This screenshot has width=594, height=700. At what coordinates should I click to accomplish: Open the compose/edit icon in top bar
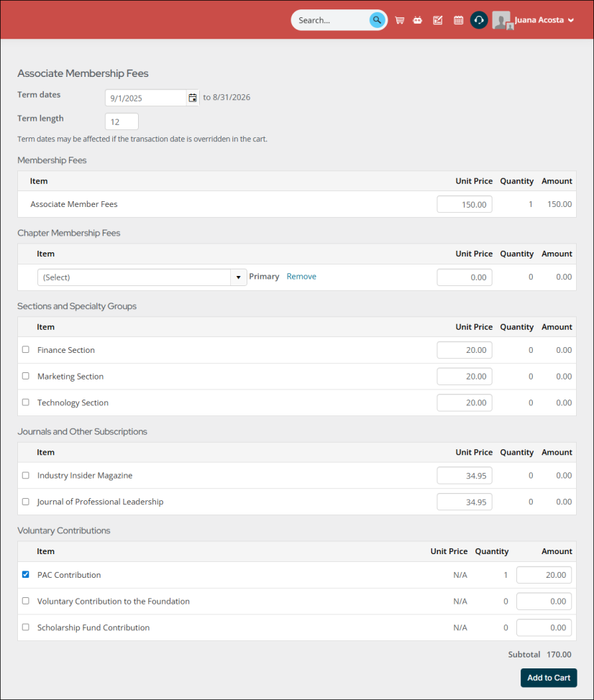[437, 20]
